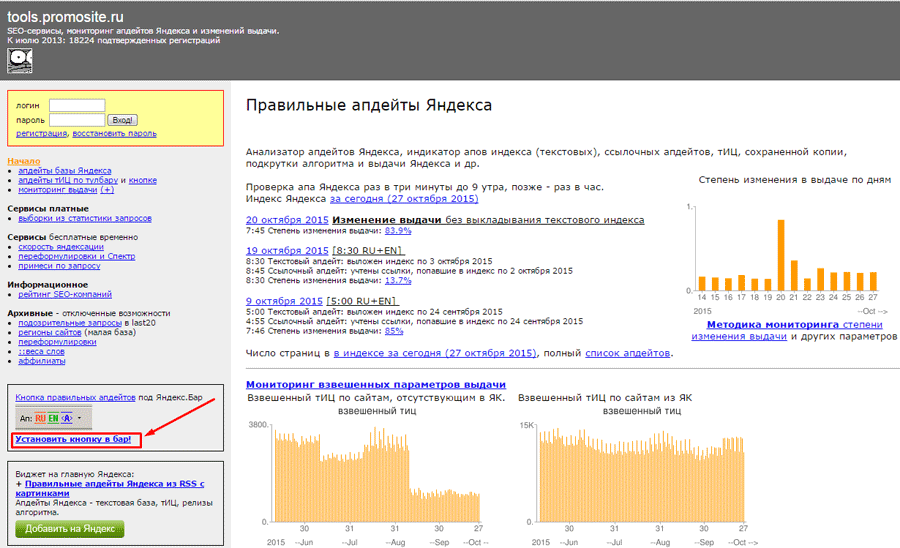
Task: Open рейтинг SEO-компаний link
Action: (x=65, y=294)
